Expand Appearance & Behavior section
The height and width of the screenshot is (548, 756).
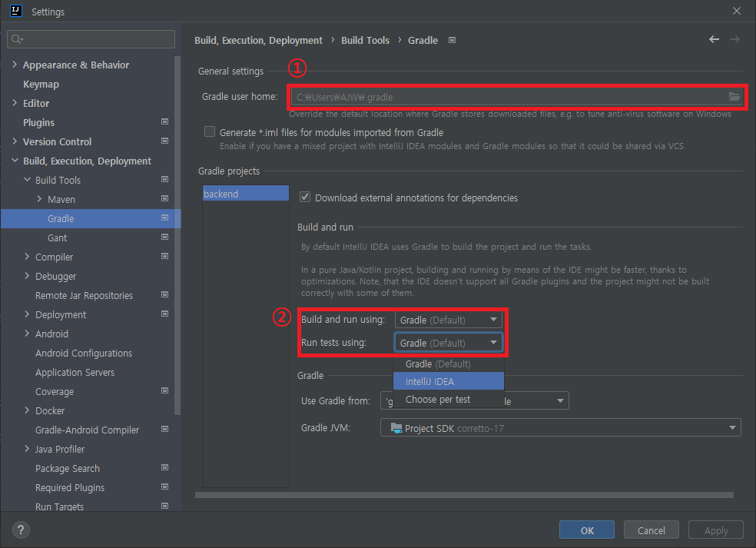[x=15, y=64]
